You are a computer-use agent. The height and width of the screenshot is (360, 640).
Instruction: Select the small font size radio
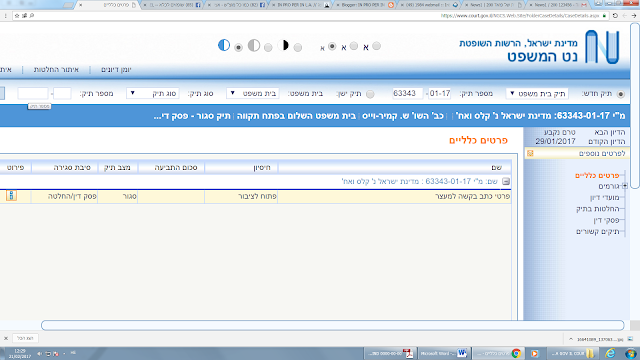pos(332,46)
